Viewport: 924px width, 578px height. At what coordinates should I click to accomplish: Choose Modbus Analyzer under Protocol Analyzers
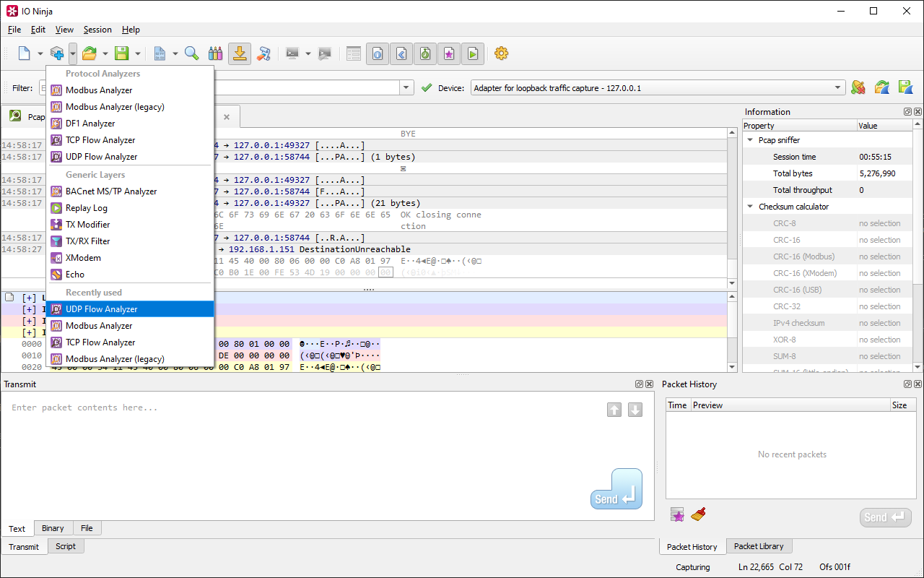coord(130,90)
